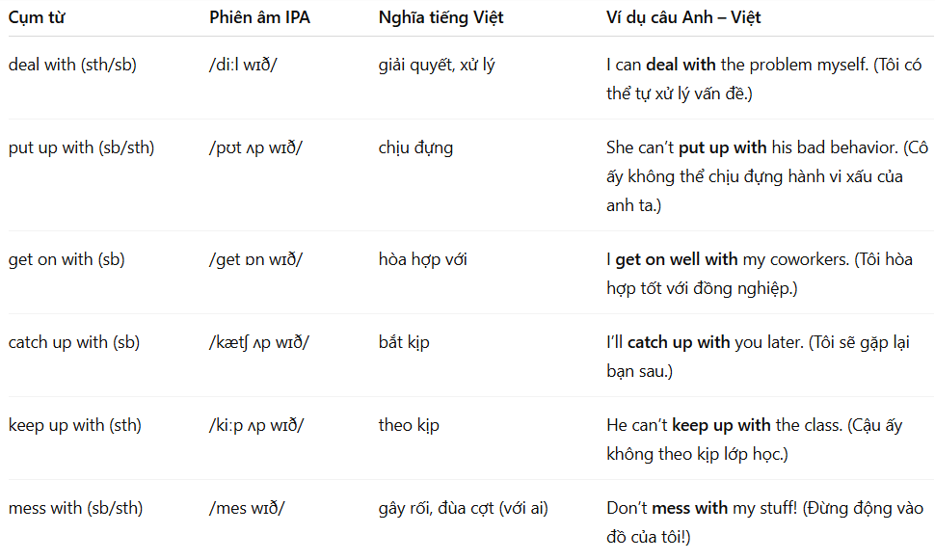Click the meaning 'theo kịp'

tap(409, 425)
